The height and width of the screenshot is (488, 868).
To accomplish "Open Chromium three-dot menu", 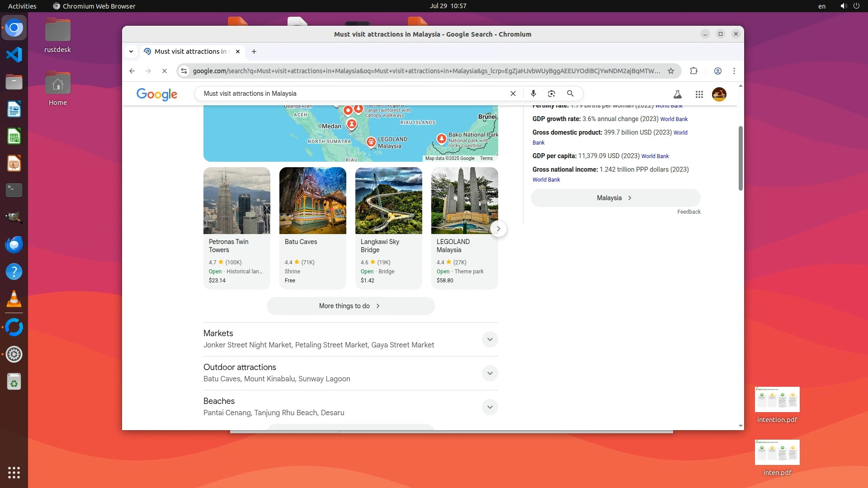I will point(734,71).
